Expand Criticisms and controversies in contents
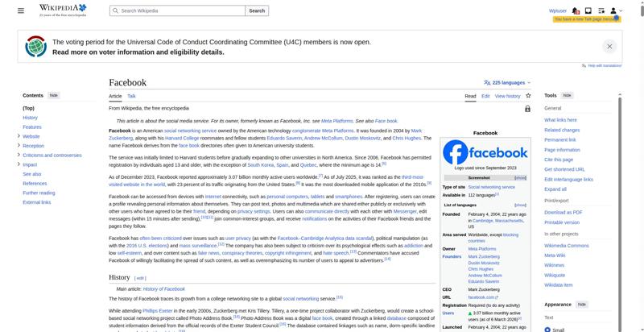 point(19,155)
